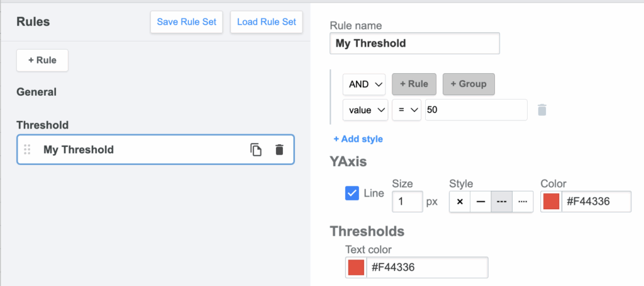Open the value field dropdown
644x286 pixels.
click(x=365, y=110)
